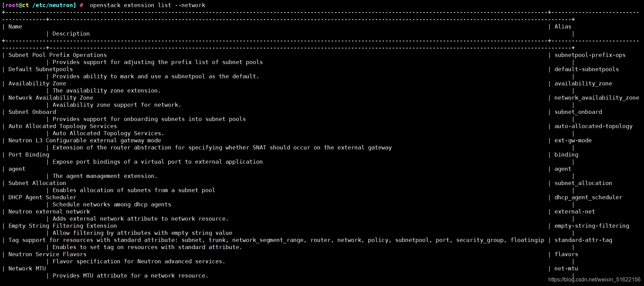The width and height of the screenshot is (644, 286).
Task: Click alias 'subnet_allocation'
Action: (583, 183)
